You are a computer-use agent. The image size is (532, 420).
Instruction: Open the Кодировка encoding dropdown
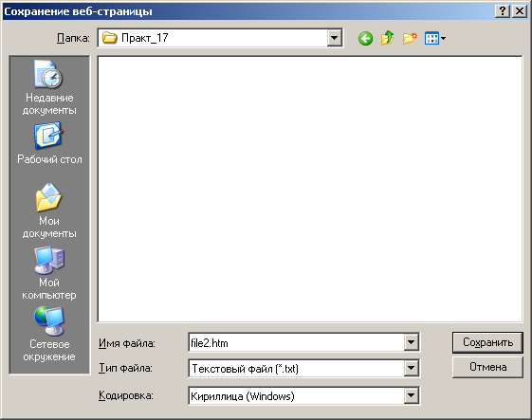411,395
